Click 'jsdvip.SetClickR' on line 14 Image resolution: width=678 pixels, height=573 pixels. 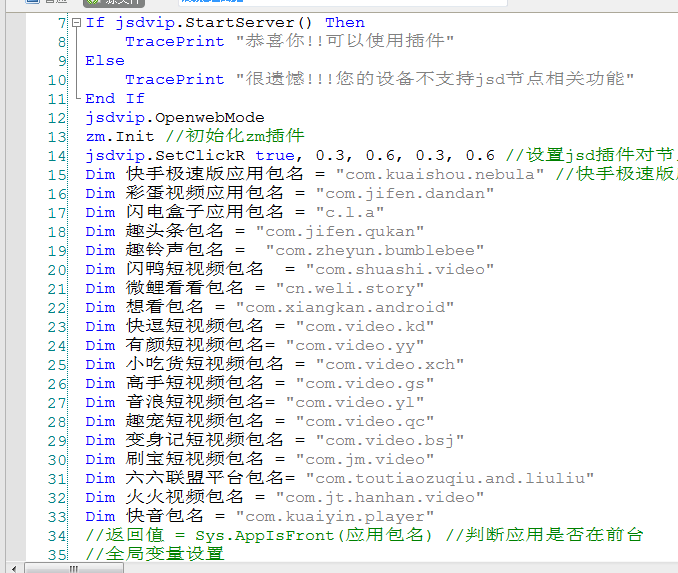point(165,156)
